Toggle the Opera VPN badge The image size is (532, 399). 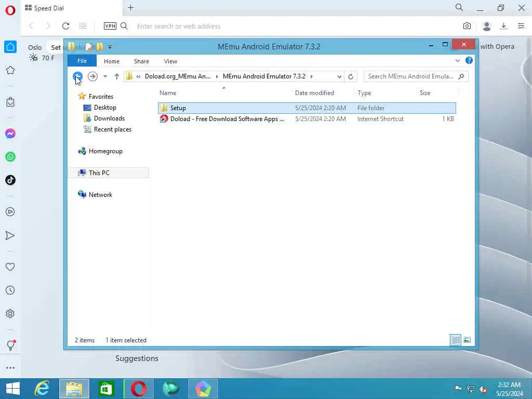pos(110,26)
